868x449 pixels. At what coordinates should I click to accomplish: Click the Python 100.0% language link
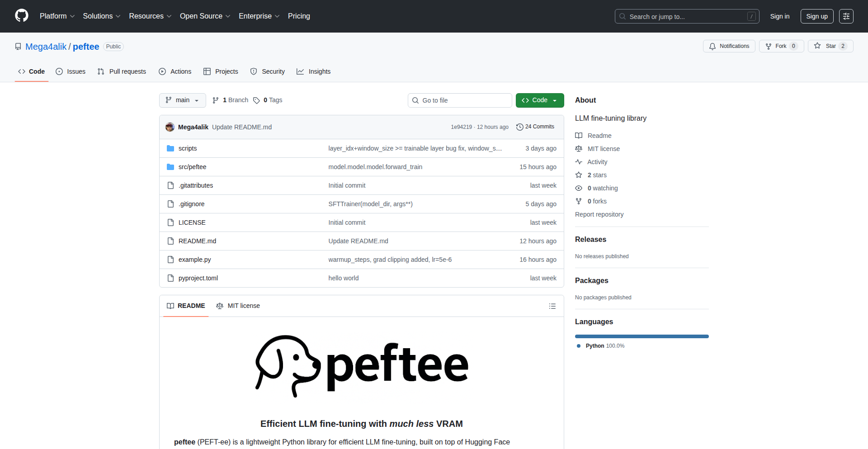[601, 346]
